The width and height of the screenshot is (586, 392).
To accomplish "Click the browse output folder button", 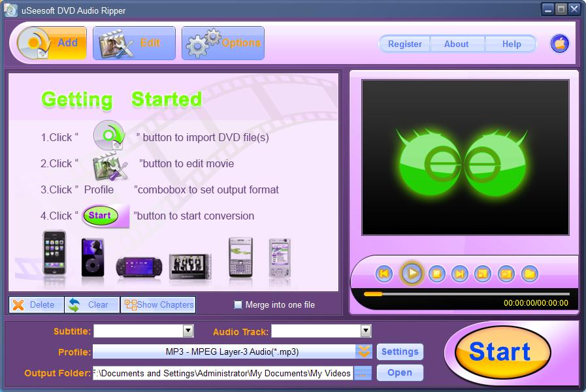I will coord(363,373).
